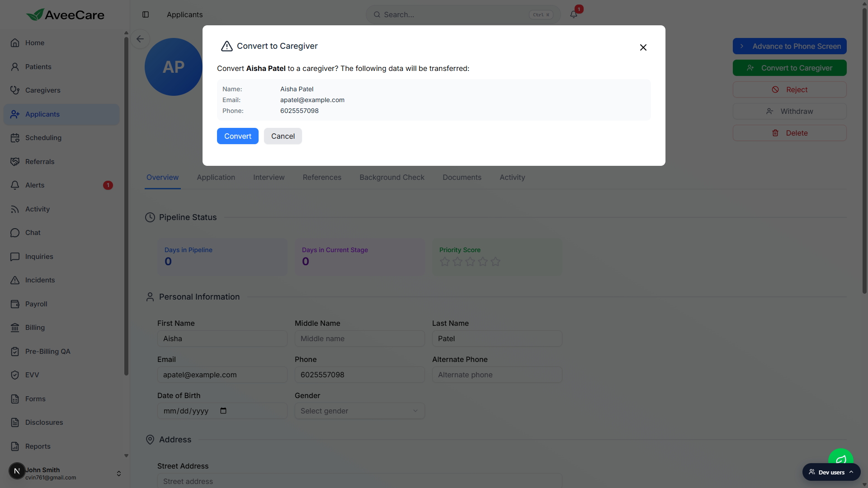Set the fourth Priority Score star

coord(483,262)
